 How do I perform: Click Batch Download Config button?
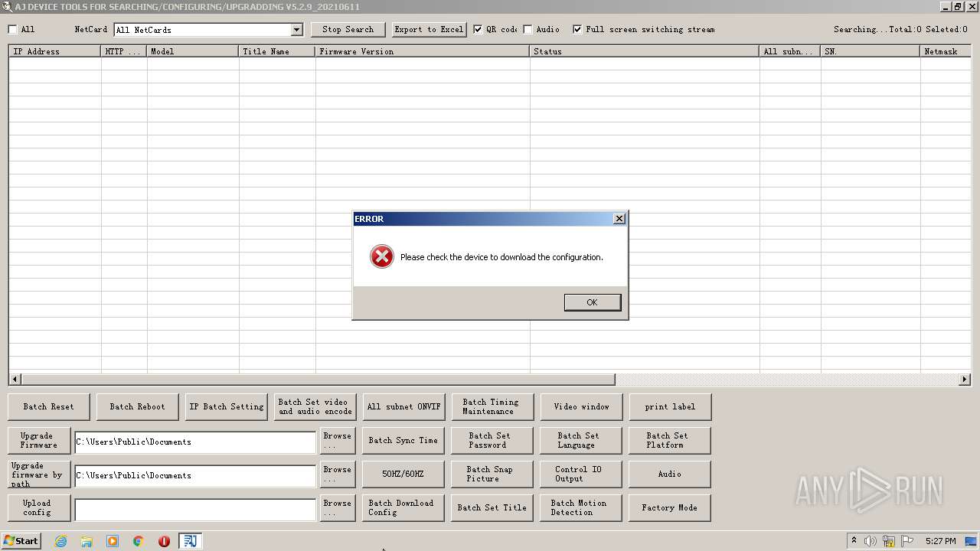coord(404,507)
